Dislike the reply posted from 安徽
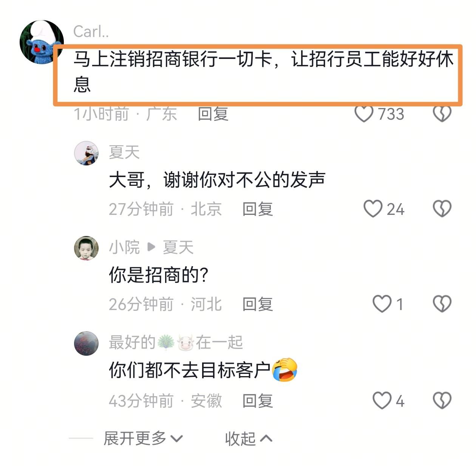This screenshot has width=476, height=466. coord(442,401)
